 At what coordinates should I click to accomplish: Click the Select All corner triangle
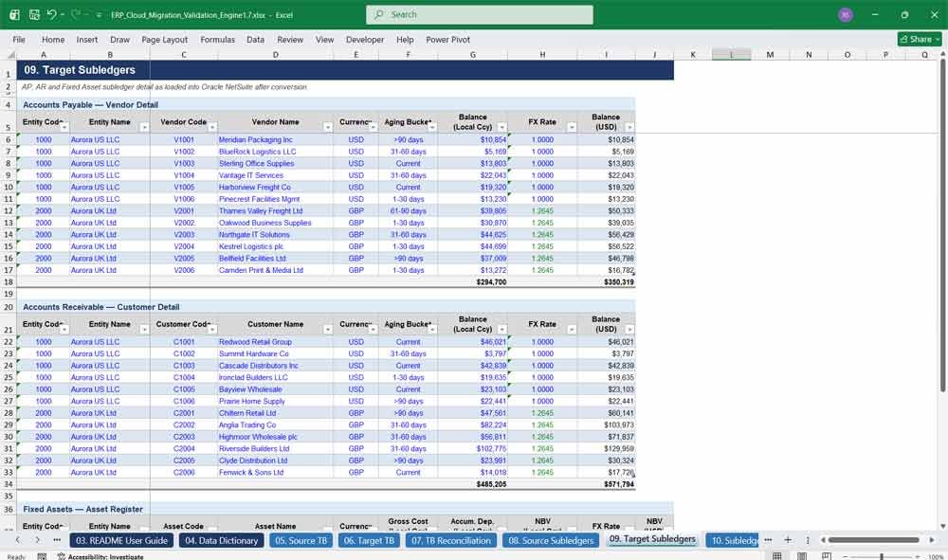10,54
